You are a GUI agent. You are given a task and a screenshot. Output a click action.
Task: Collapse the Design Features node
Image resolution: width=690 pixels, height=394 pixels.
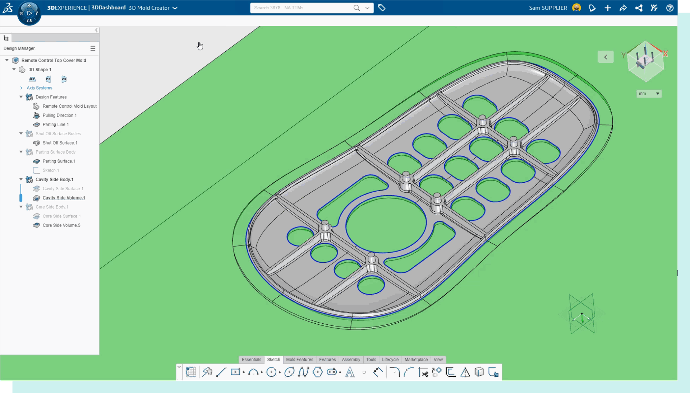point(21,97)
